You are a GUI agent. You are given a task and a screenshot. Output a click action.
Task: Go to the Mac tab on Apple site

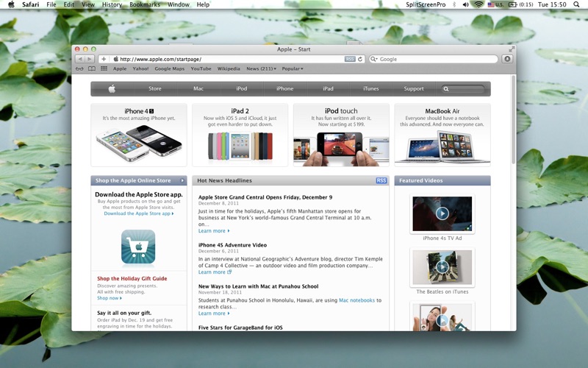point(198,88)
